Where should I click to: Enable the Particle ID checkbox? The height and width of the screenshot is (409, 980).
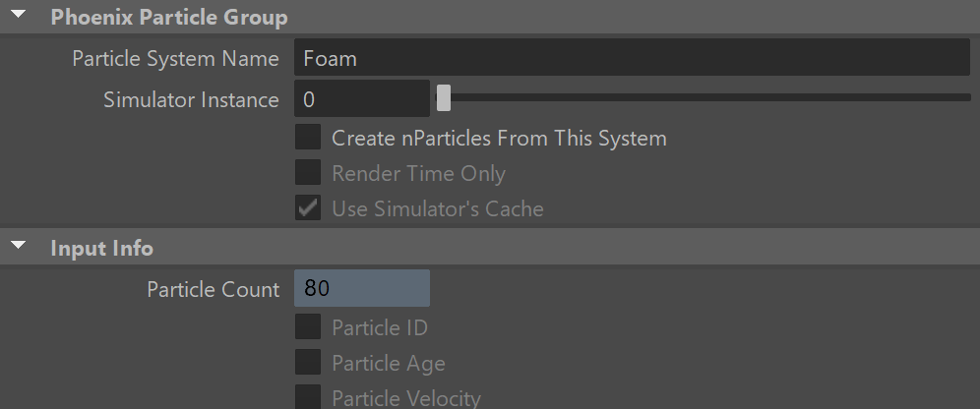tap(308, 326)
